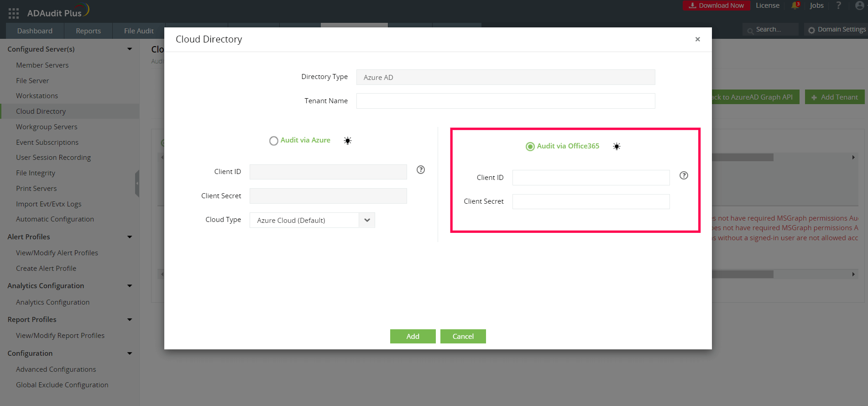Screen dimensions: 868x406
Task: Open help icon beside Azure Client ID
Action: pos(421,170)
